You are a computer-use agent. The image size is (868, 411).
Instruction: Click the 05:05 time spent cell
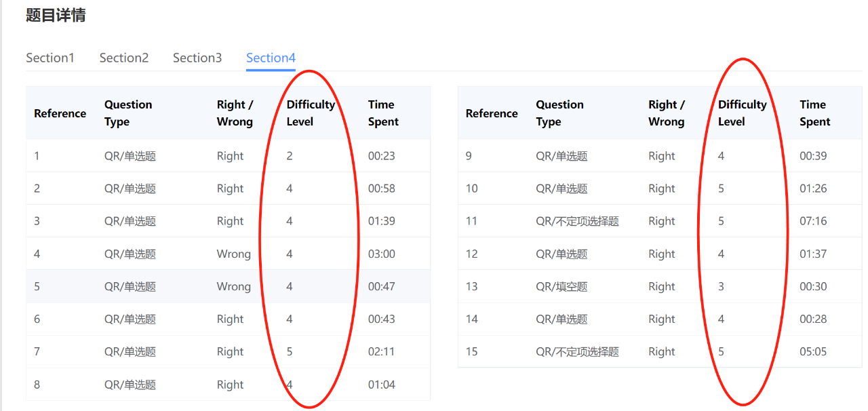click(x=813, y=351)
